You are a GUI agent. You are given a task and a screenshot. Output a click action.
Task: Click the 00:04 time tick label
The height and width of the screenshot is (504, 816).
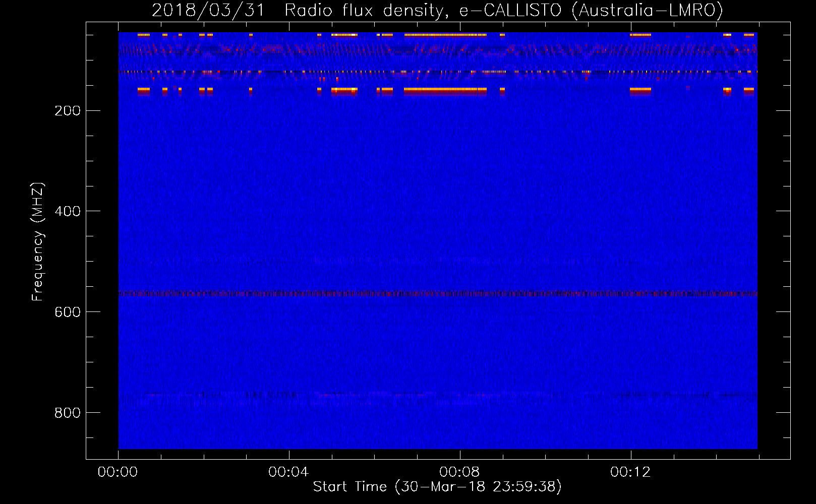tap(288, 472)
